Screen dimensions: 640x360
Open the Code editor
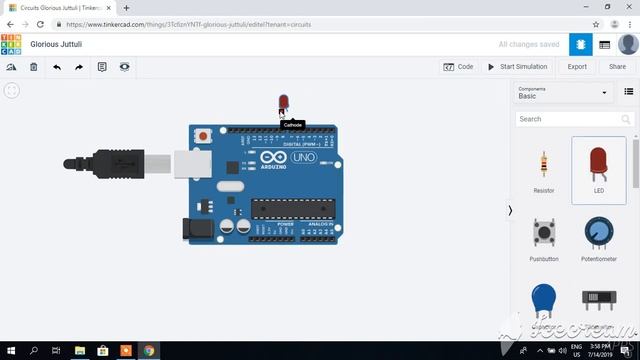458,67
